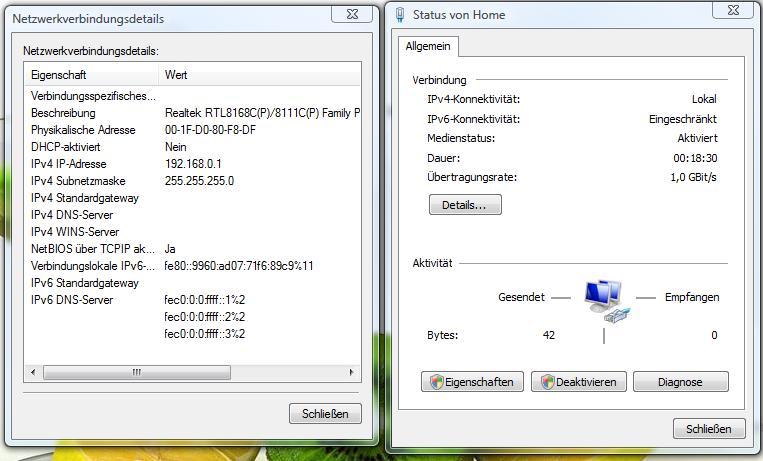Image resolution: width=763 pixels, height=461 pixels.
Task: Click the network computers activity icon
Action: [x=604, y=300]
